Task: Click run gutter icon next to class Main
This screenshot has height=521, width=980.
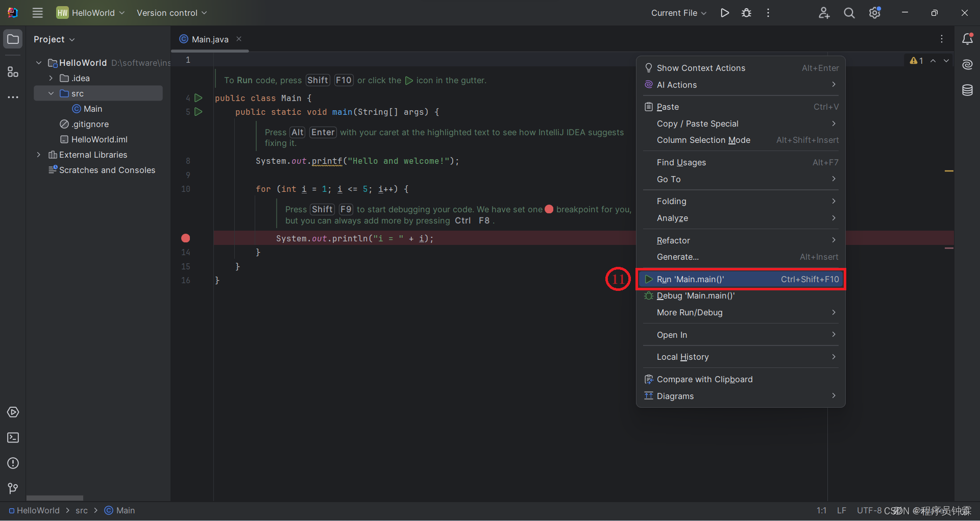Action: click(199, 97)
